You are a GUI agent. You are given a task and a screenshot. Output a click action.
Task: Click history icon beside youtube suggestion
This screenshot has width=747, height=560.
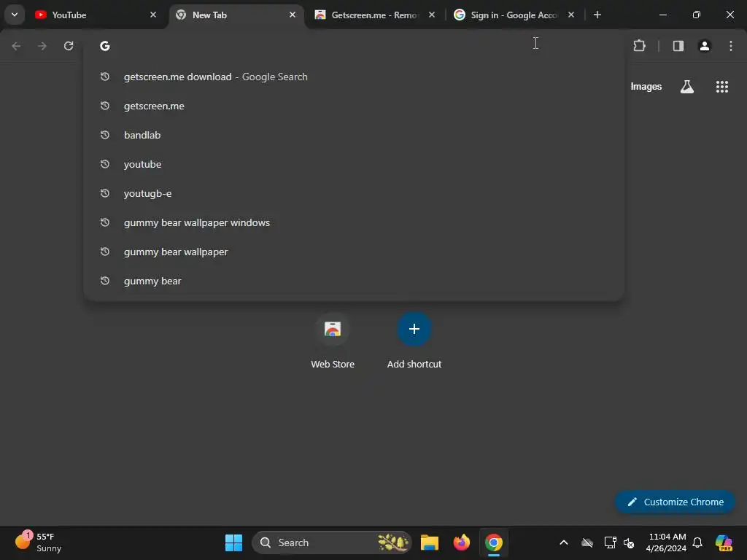(105, 164)
